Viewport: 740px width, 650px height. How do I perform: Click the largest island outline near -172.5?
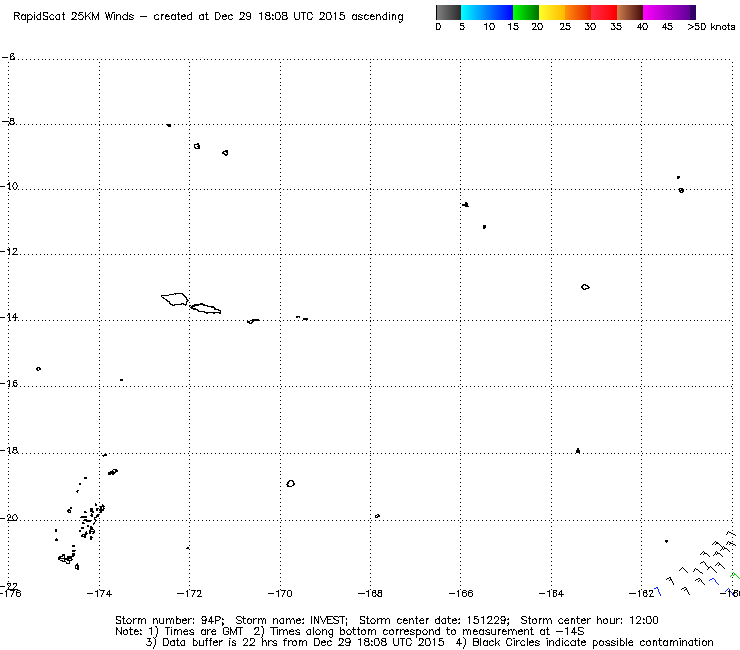coord(175,299)
